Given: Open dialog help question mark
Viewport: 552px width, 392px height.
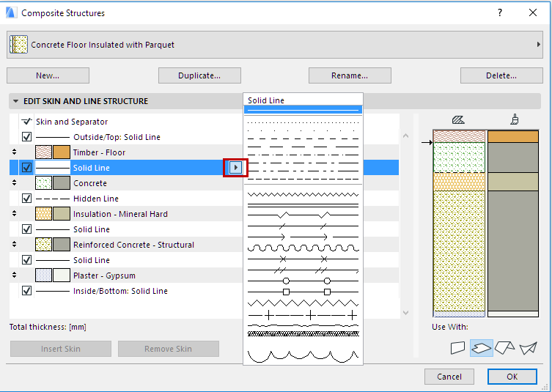Looking at the screenshot, I should click(x=499, y=12).
